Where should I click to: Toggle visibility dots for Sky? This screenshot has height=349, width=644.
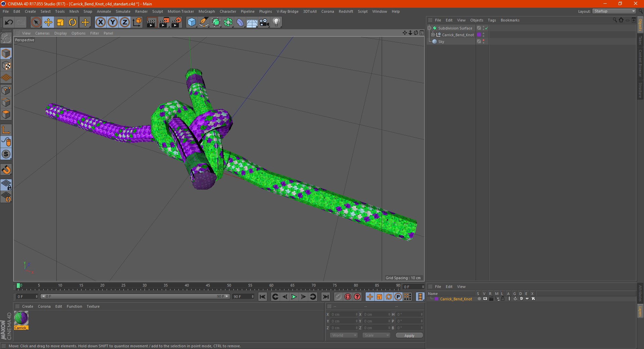coord(483,42)
